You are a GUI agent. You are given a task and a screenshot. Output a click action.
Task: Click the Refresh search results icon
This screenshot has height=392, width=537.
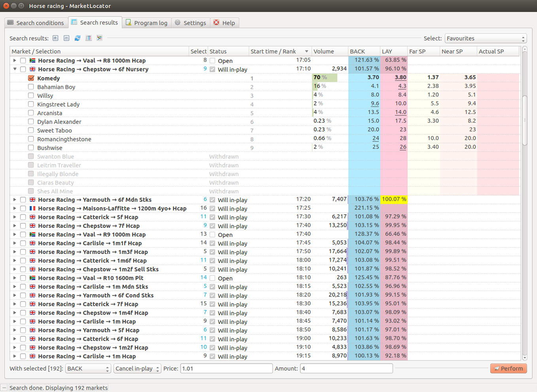78,38
